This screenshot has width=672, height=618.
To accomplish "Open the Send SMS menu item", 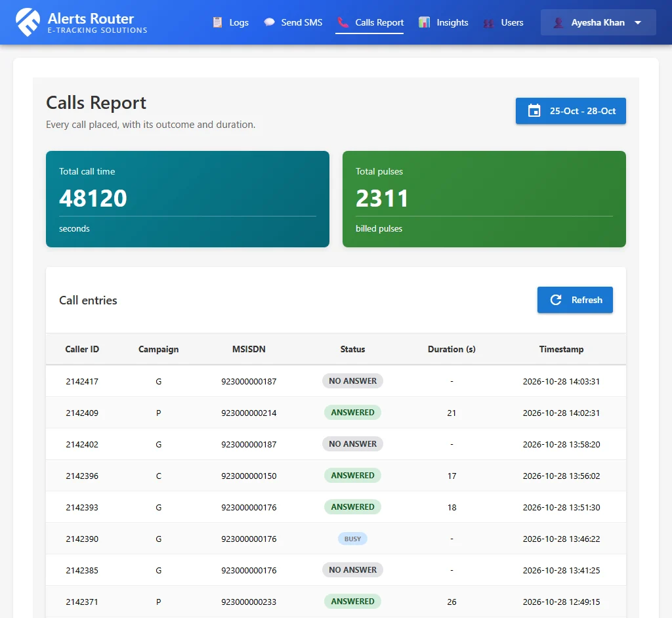I will tap(293, 22).
